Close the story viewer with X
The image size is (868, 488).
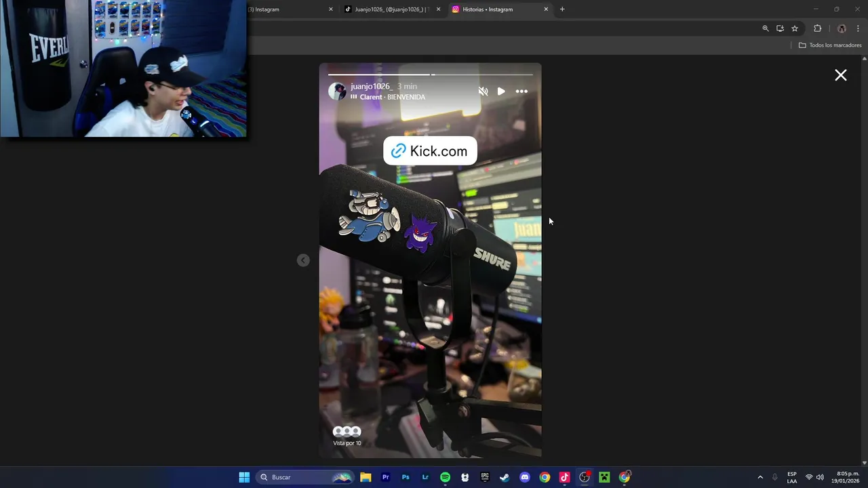[841, 75]
